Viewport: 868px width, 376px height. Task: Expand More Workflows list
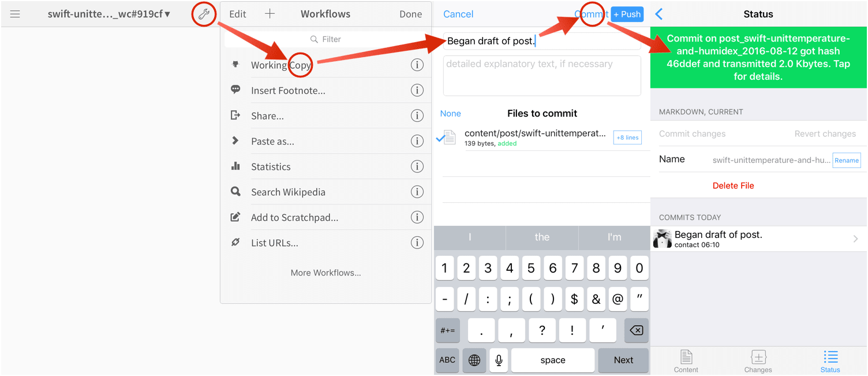[x=325, y=273]
